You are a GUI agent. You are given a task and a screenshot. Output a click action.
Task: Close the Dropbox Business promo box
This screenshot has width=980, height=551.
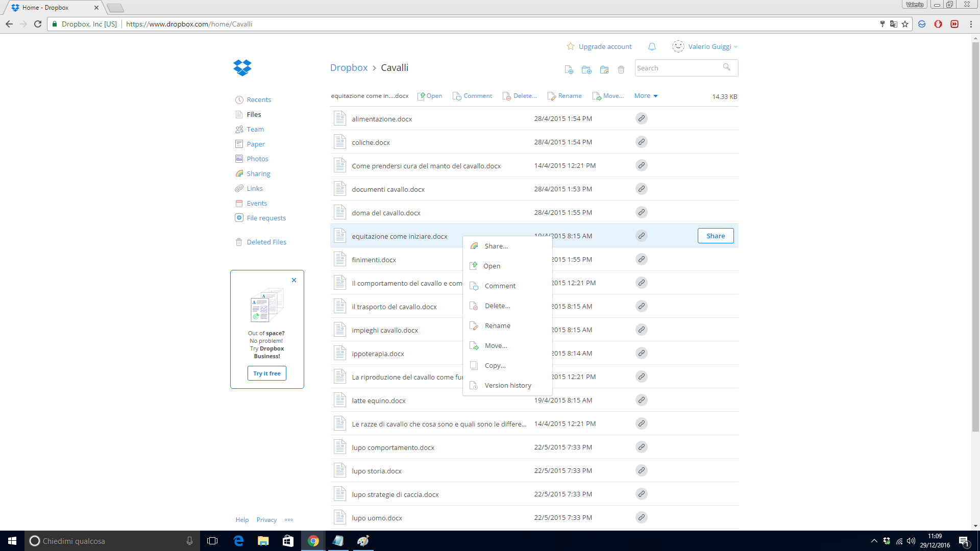pyautogui.click(x=294, y=280)
